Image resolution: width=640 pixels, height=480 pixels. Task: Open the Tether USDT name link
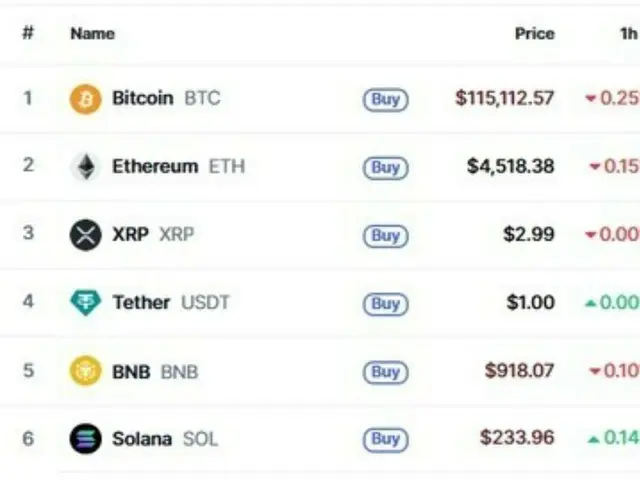[x=170, y=303]
